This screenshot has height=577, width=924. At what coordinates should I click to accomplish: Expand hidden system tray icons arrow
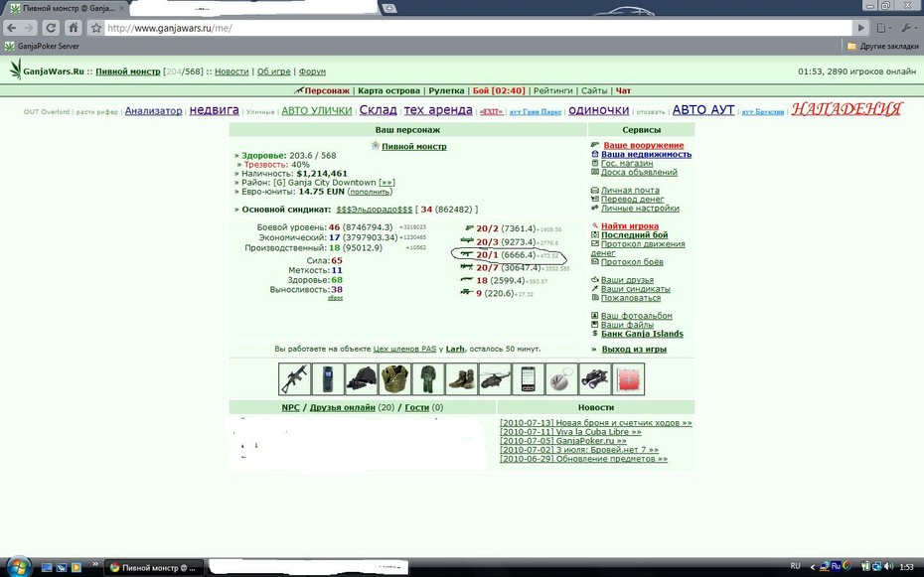coord(813,567)
